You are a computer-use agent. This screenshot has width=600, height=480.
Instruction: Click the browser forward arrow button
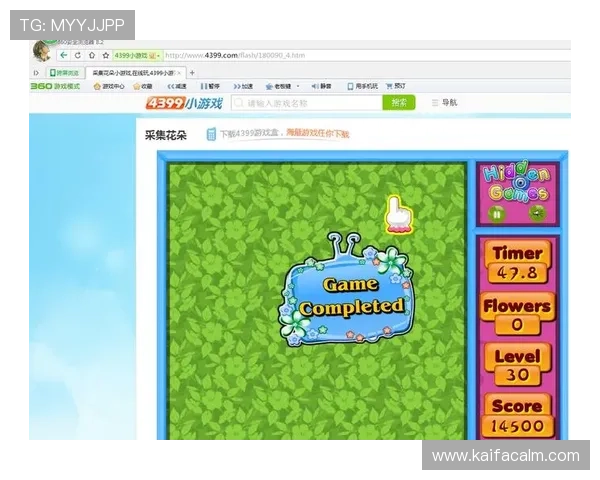pyautogui.click(x=77, y=55)
